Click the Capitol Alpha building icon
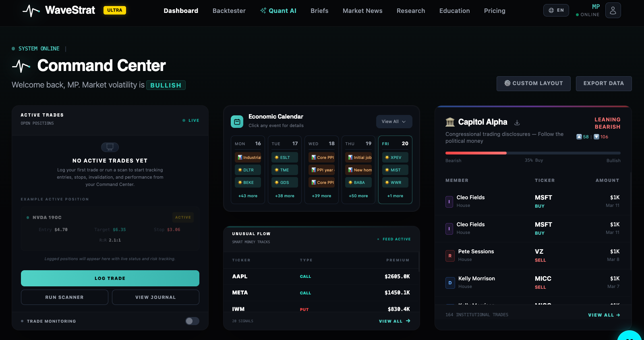 450,122
